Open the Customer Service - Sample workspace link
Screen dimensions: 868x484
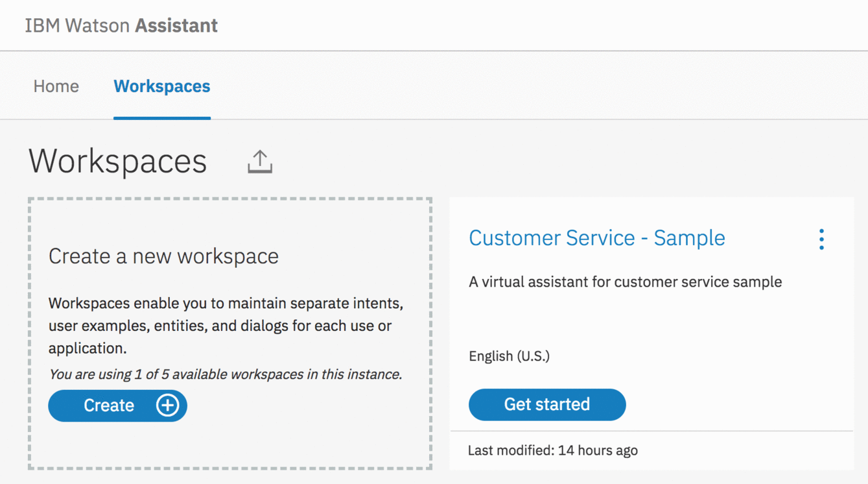597,238
